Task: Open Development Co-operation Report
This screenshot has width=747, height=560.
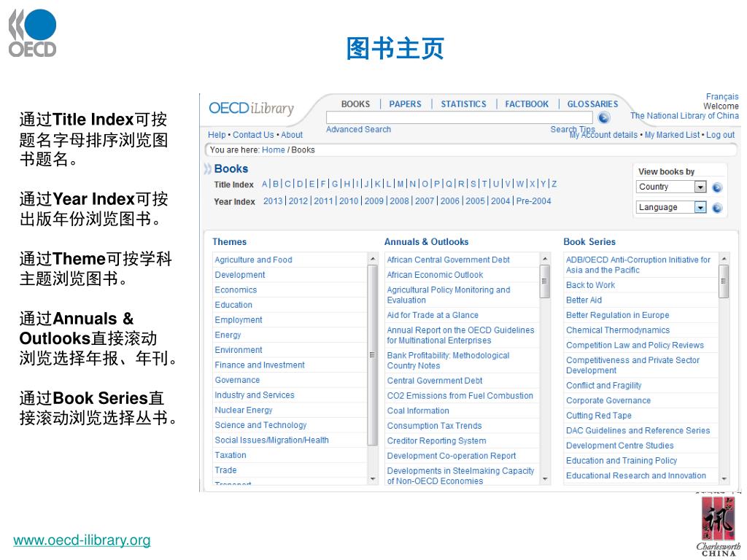Action: tap(452, 456)
